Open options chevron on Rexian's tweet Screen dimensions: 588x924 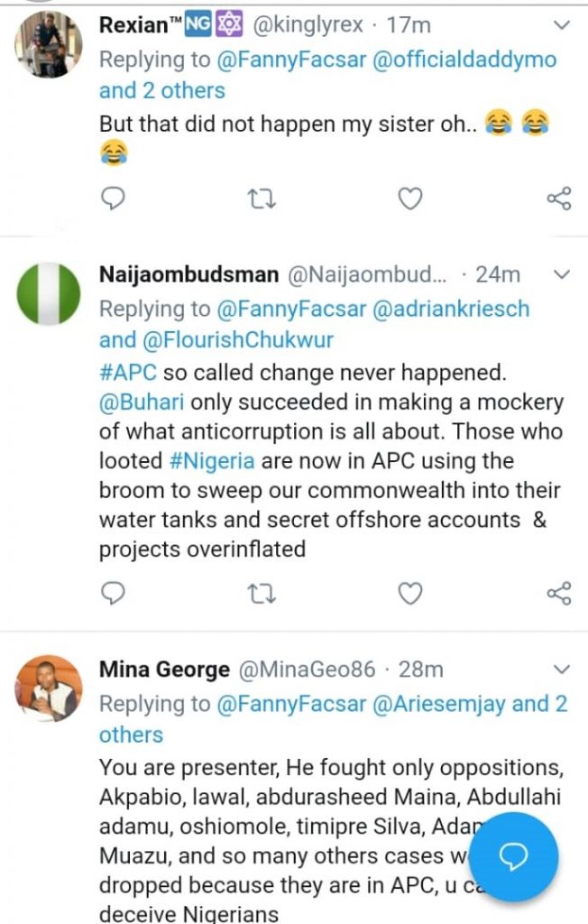click(561, 28)
